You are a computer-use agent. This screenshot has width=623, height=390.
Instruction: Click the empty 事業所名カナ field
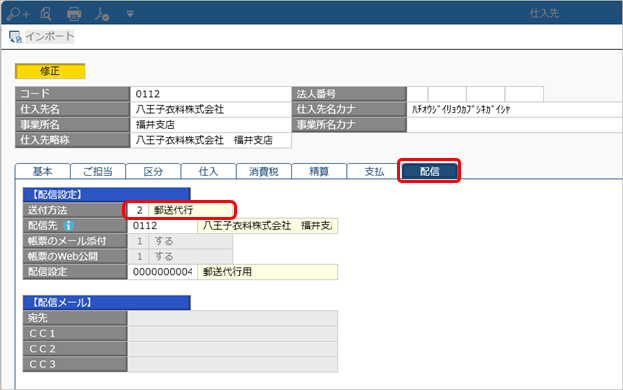tap(515, 125)
